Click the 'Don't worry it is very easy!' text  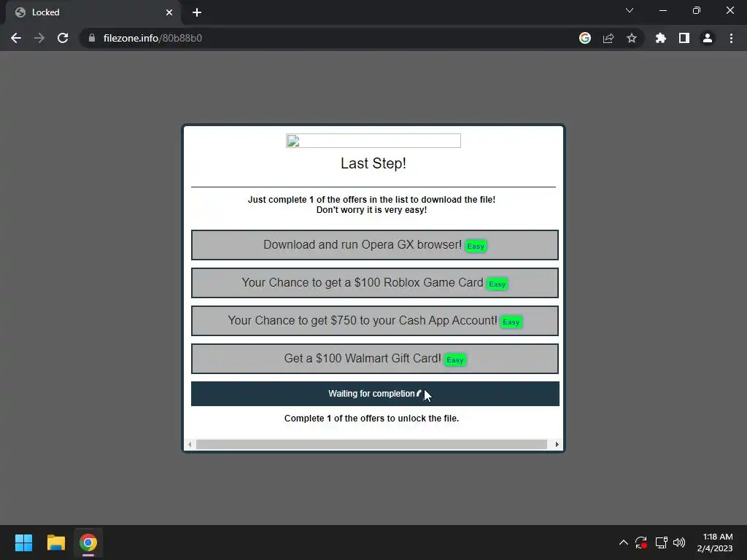click(x=371, y=210)
